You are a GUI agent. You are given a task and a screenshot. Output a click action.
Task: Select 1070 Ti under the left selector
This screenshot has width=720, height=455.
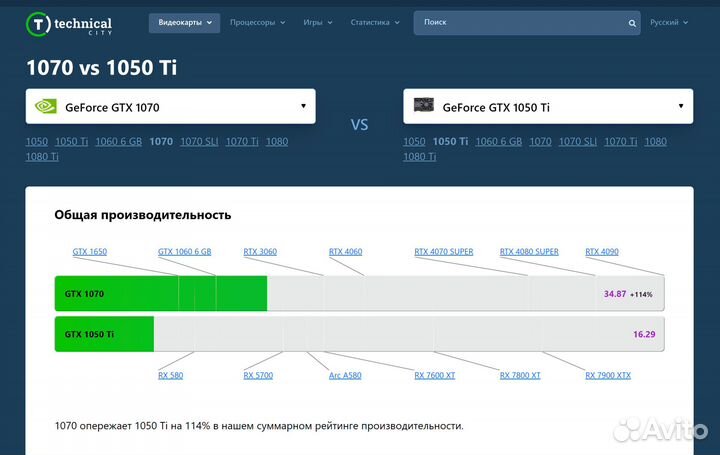click(x=242, y=141)
